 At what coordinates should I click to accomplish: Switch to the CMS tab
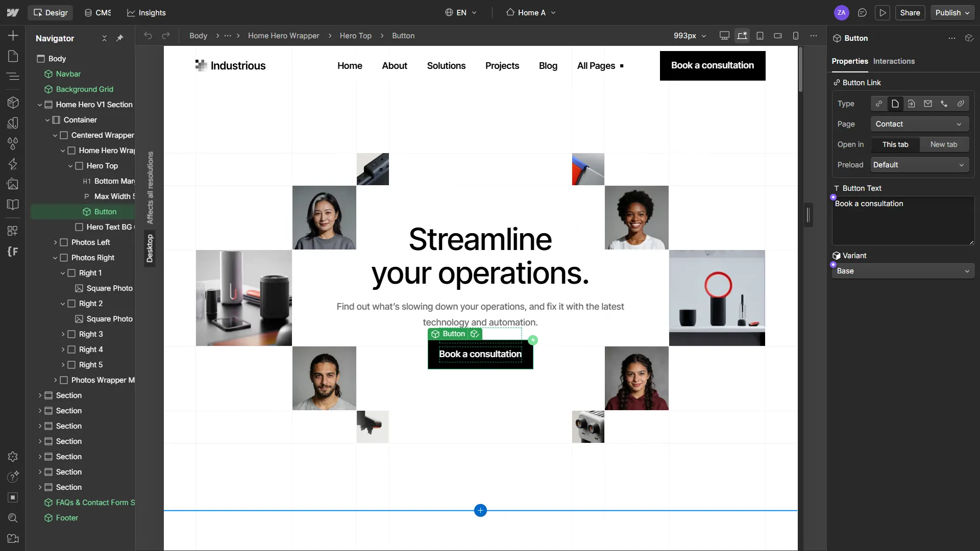97,13
